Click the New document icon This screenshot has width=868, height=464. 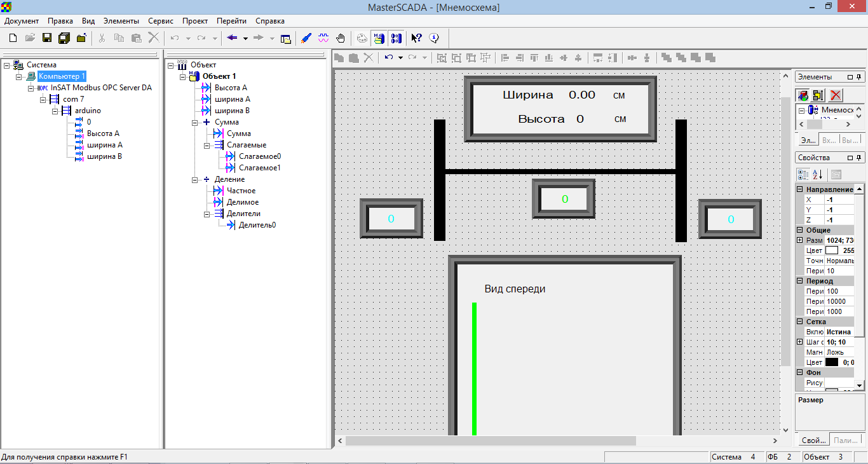click(13, 38)
